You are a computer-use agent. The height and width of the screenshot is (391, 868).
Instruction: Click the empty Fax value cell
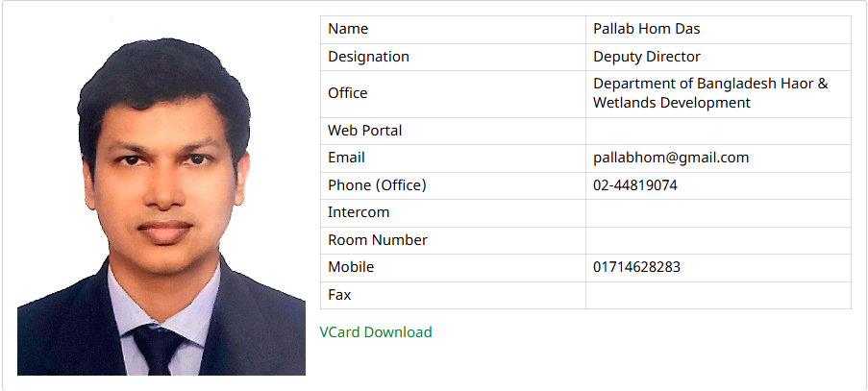(x=718, y=295)
